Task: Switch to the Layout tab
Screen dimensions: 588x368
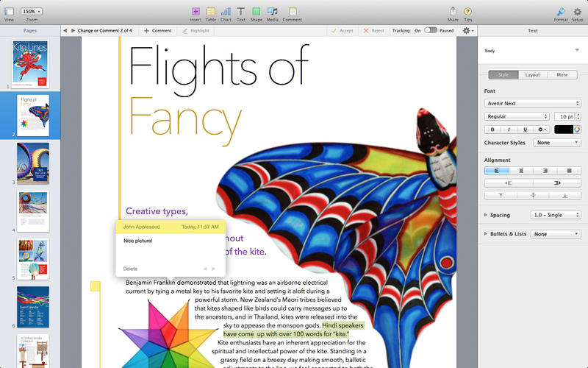Action: pyautogui.click(x=532, y=75)
